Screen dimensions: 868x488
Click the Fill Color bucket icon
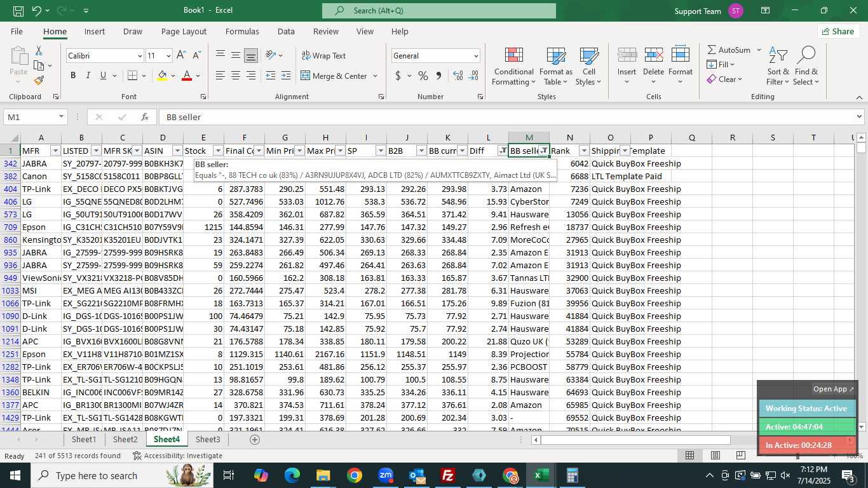[163, 76]
